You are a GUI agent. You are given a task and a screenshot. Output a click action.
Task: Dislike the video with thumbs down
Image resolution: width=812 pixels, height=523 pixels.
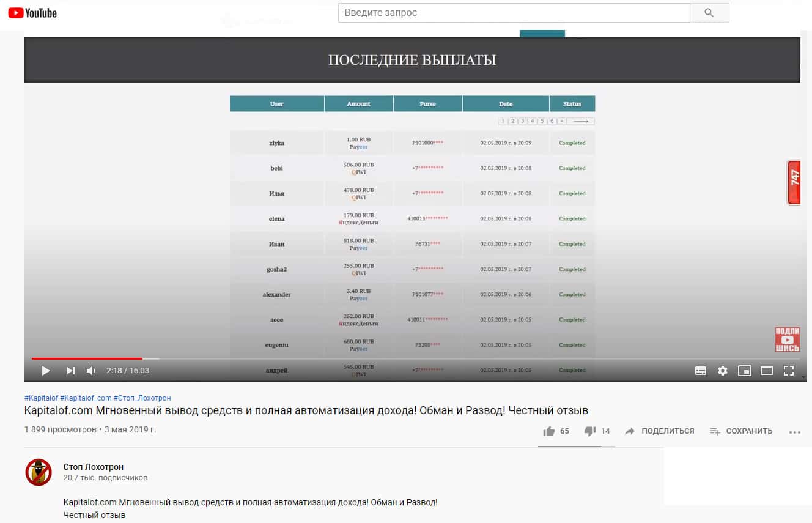tap(590, 431)
